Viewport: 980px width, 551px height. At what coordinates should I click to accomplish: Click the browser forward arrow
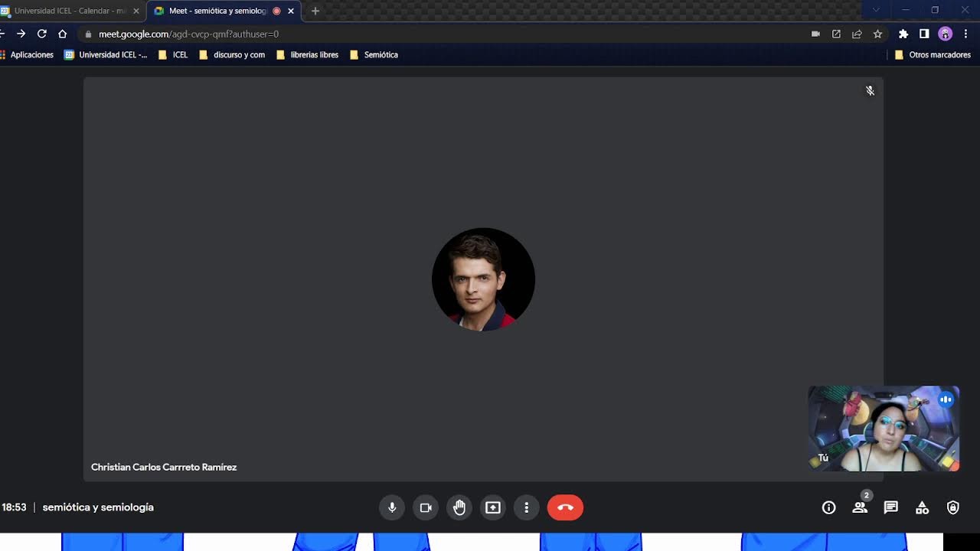tap(21, 34)
